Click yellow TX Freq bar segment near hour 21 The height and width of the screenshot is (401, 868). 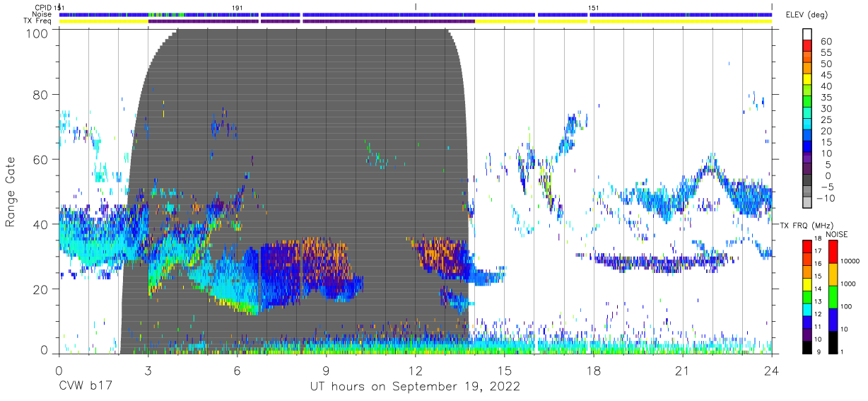coord(681,21)
